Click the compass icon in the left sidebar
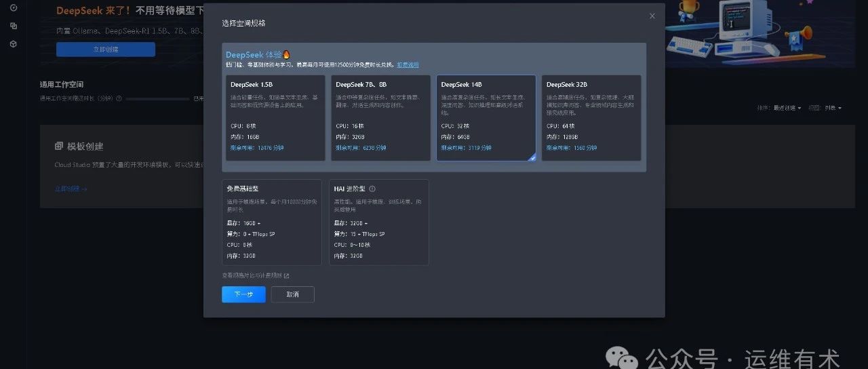868x369 pixels. (14, 8)
